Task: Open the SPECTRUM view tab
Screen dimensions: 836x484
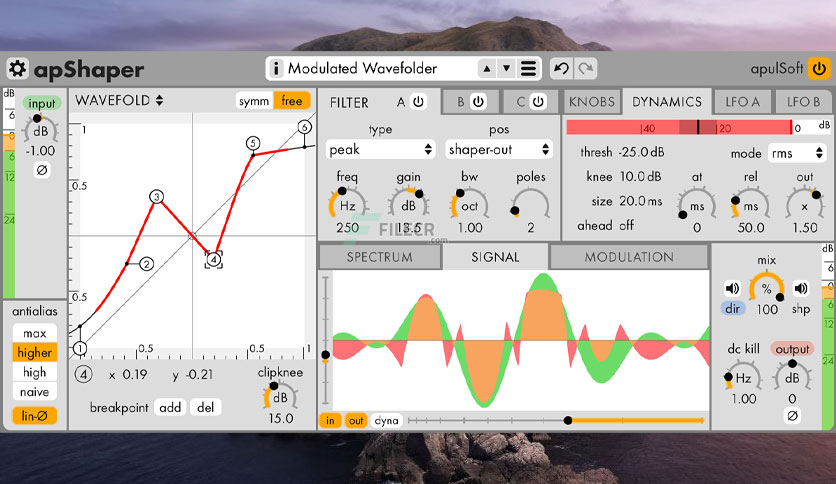Action: click(380, 257)
